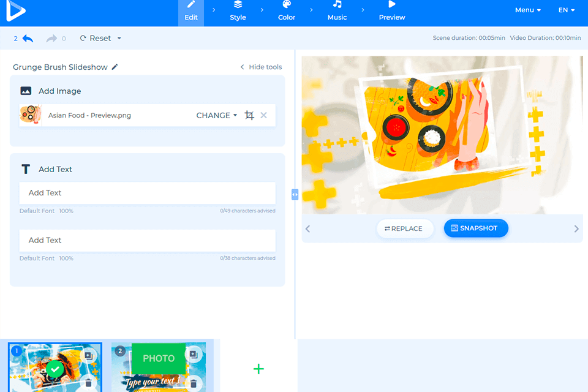Edit the Grunge Brush Slideshow title pencil
This screenshot has height=392, width=588.
115,67
